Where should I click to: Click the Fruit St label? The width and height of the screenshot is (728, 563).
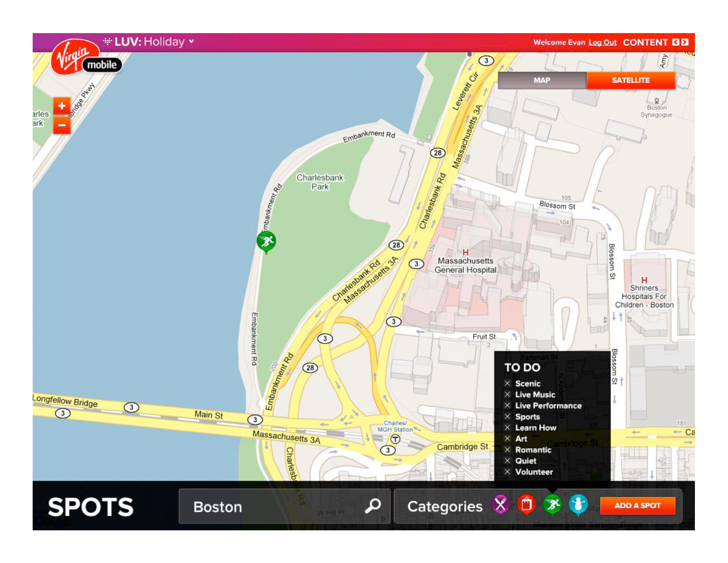(x=484, y=336)
